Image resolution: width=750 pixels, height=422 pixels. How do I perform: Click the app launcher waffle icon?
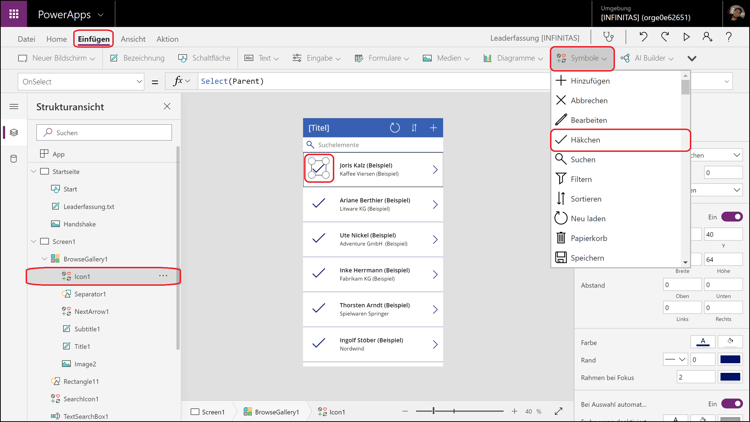click(x=14, y=14)
